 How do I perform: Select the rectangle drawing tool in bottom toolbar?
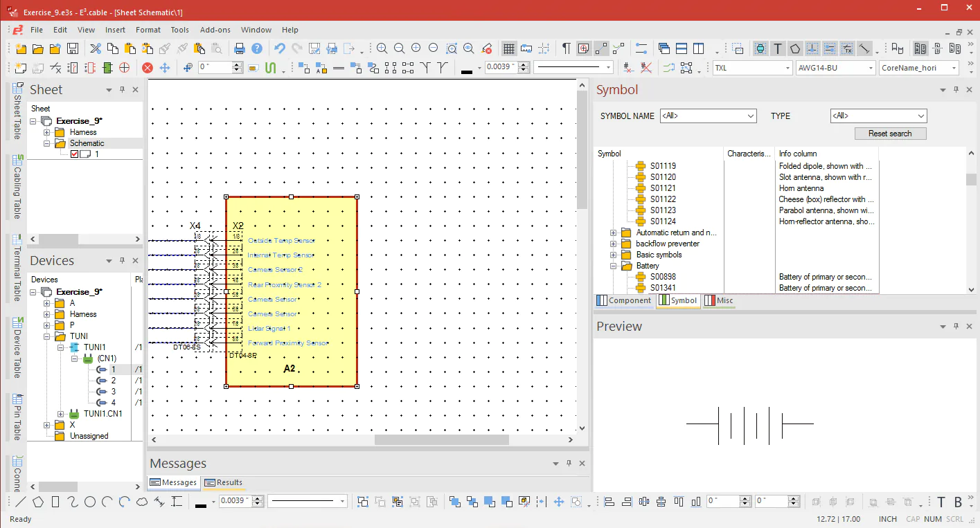tap(55, 502)
